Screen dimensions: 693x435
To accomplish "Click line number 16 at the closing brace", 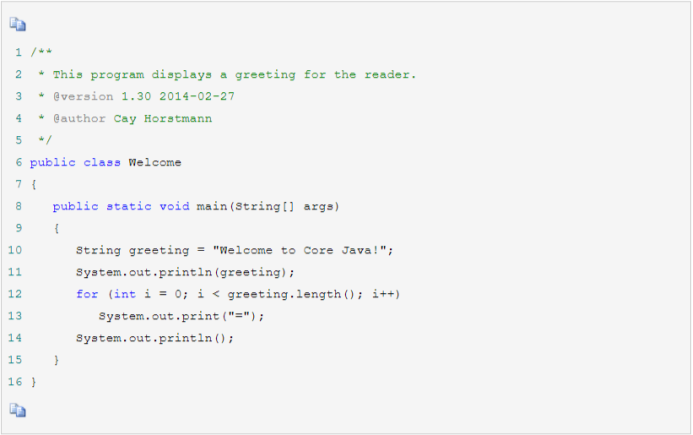I will [15, 382].
